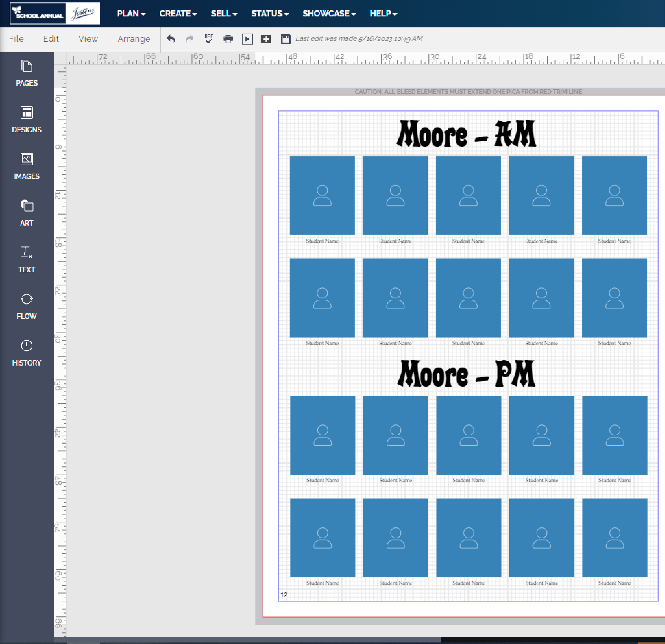Expand the PLAN dropdown menu
The height and width of the screenshot is (644, 665).
click(x=131, y=14)
